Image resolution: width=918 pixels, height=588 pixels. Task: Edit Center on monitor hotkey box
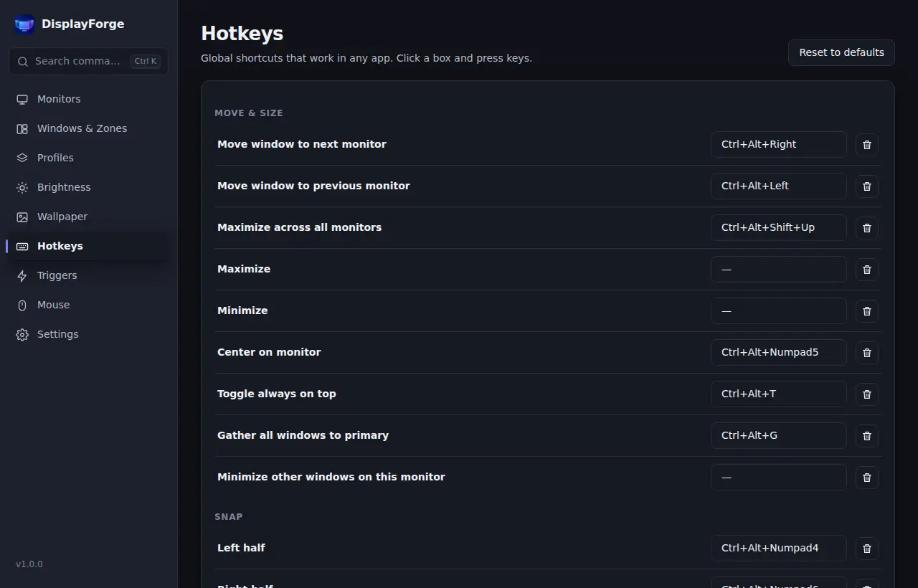coord(778,352)
